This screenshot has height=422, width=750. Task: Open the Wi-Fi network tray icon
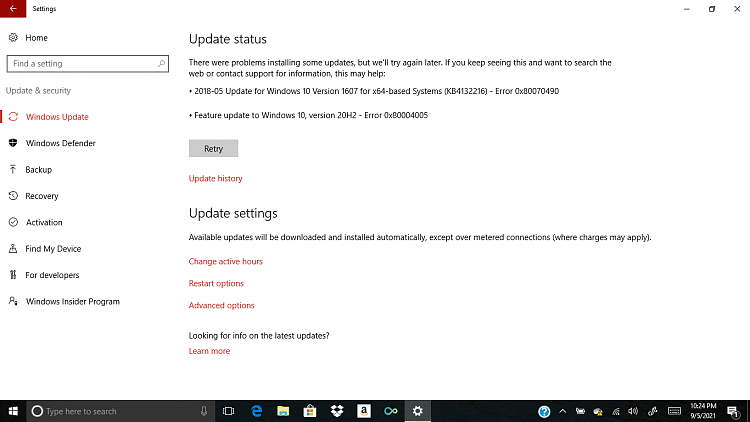pos(616,411)
